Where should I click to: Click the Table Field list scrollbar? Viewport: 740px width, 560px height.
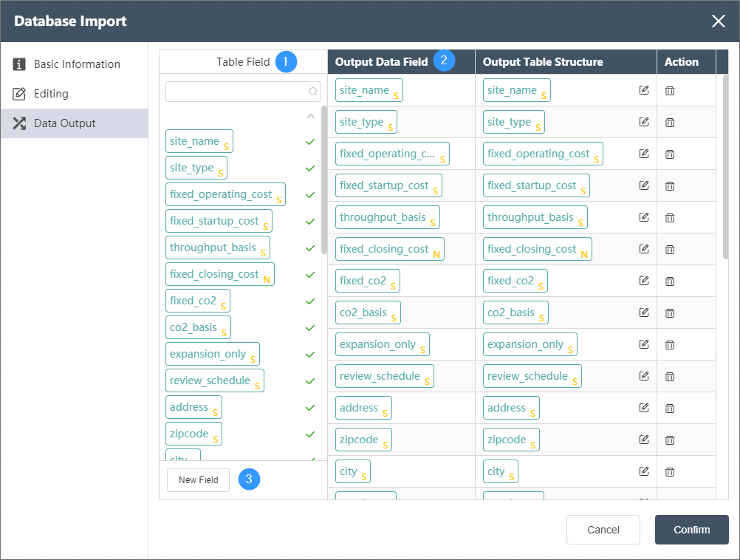(323, 180)
